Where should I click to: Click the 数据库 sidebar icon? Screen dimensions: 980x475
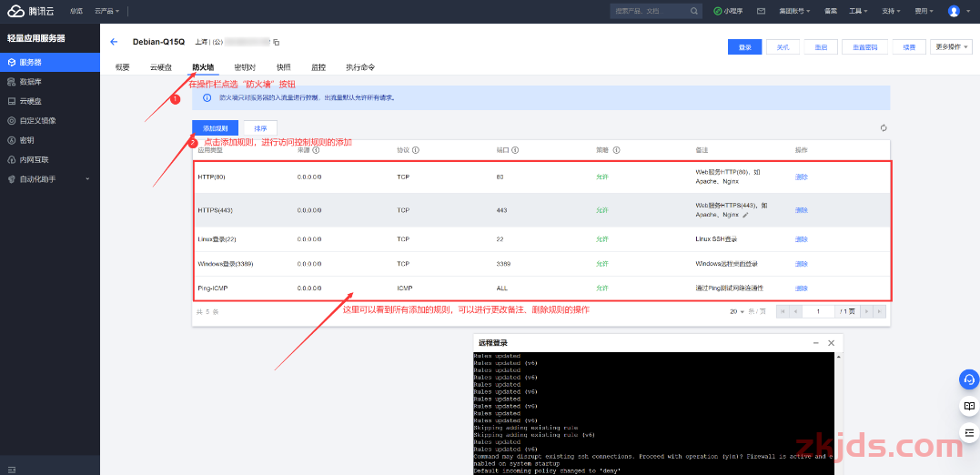11,82
